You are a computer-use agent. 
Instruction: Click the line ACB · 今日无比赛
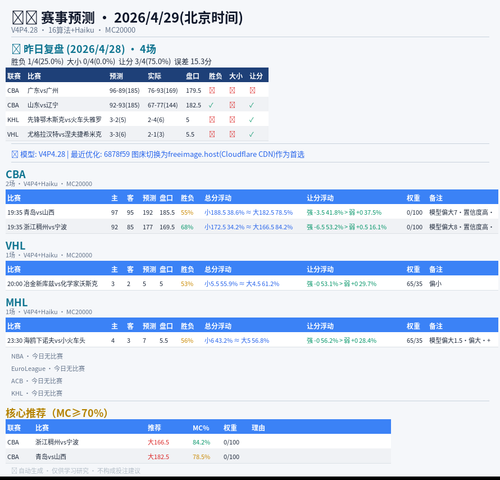click(x=36, y=381)
